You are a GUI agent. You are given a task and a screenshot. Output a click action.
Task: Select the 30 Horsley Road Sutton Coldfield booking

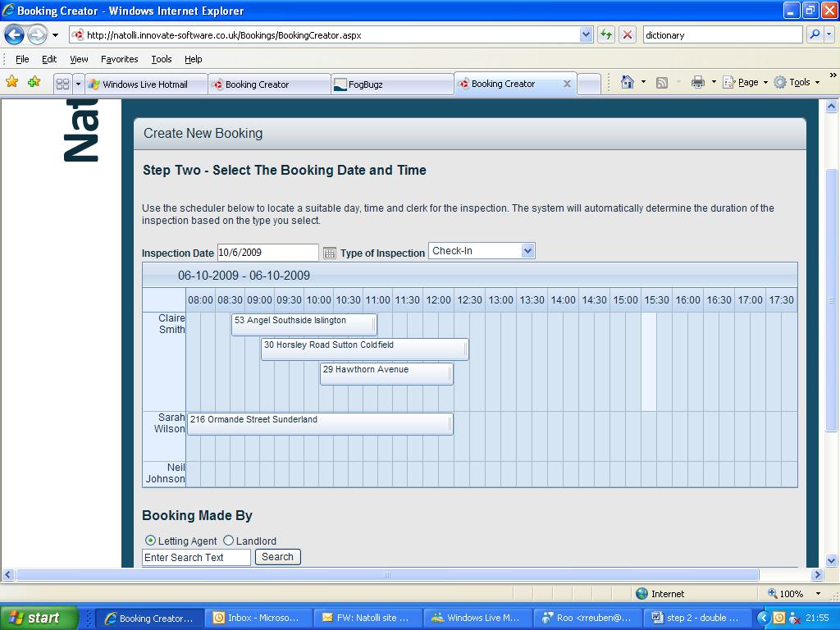tap(365, 349)
